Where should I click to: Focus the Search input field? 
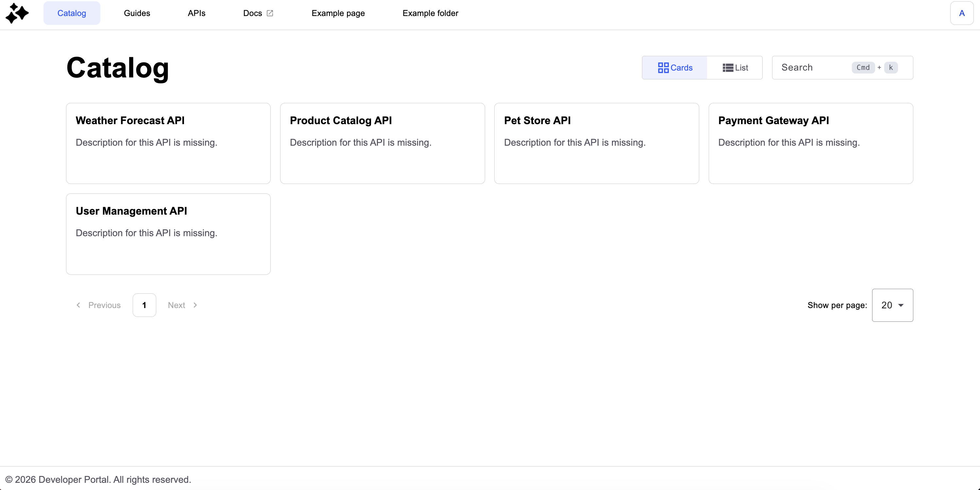click(814, 68)
